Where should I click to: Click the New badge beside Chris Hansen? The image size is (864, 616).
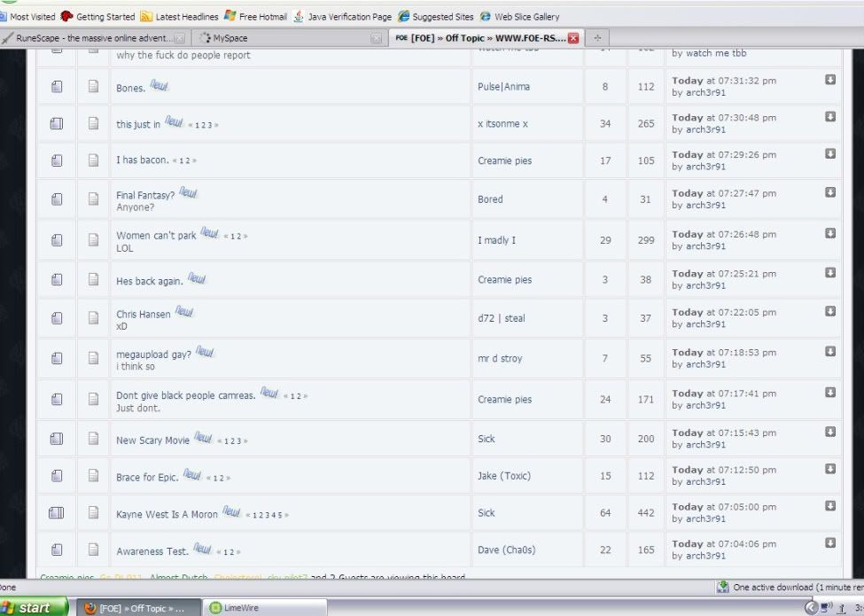click(183, 312)
